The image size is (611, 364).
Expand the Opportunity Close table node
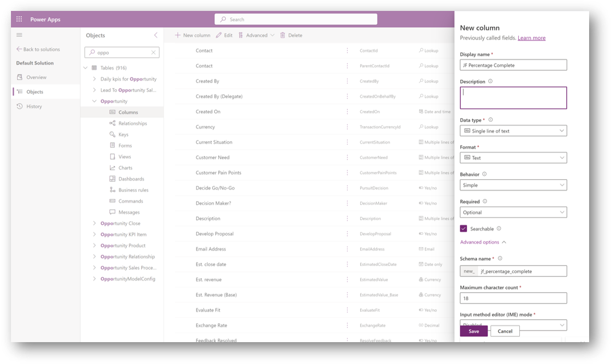point(94,223)
